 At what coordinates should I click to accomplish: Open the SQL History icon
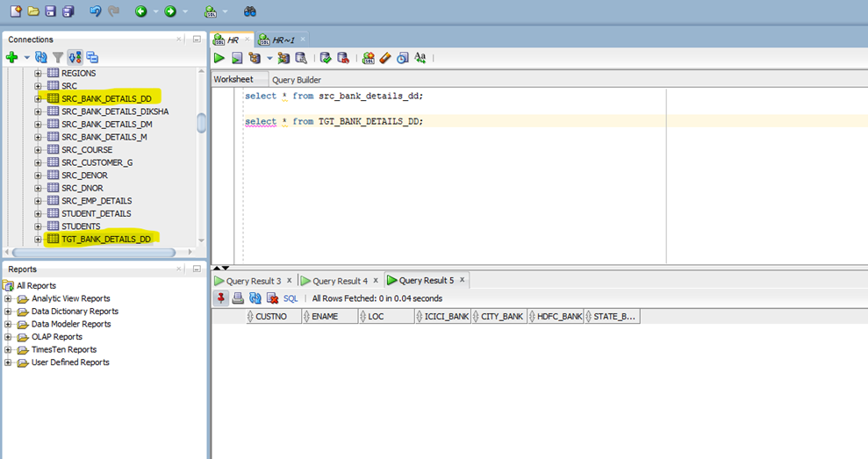(x=403, y=58)
